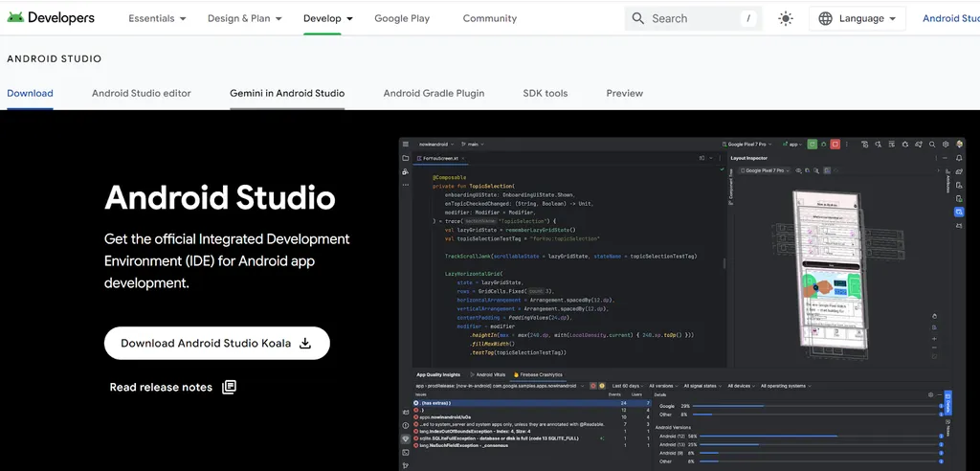Open the SDK tools tab
The image size is (980, 471).
click(x=545, y=93)
